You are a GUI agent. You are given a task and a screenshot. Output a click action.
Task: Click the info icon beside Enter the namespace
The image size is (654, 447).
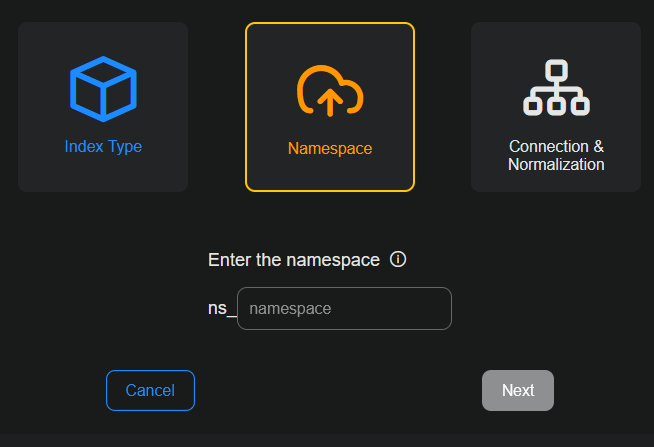point(398,260)
